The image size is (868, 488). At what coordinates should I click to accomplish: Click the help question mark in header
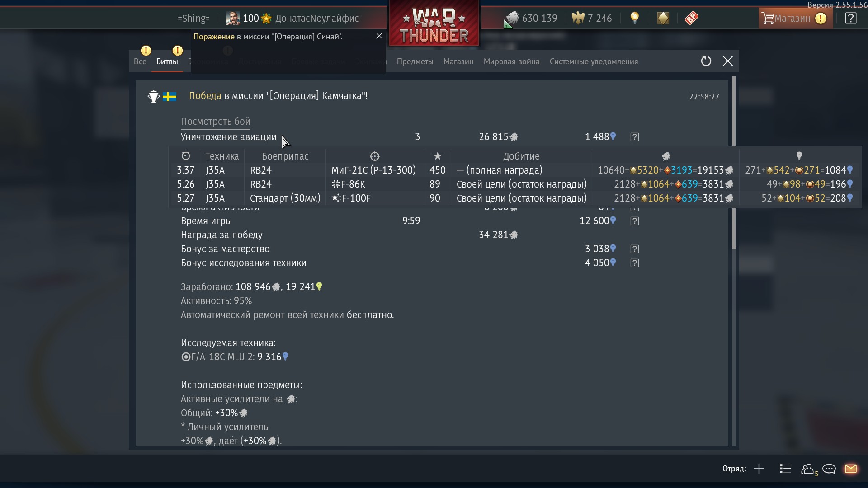tap(850, 18)
